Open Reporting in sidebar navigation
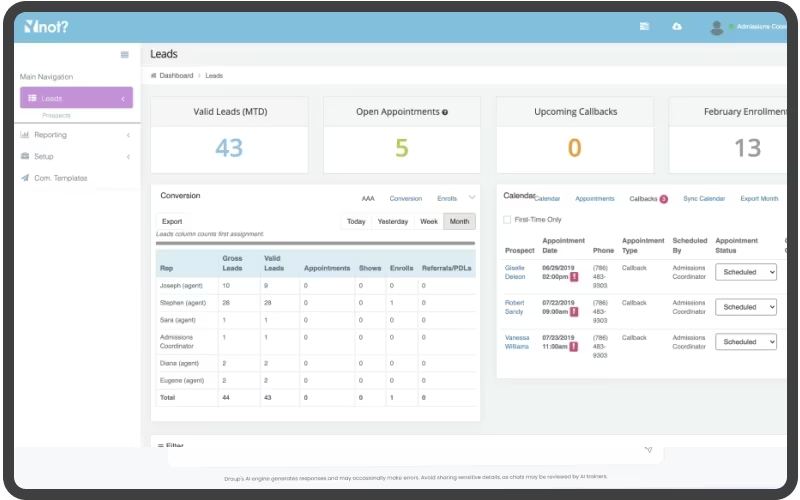Image resolution: width=800 pixels, height=500 pixels. point(51,135)
